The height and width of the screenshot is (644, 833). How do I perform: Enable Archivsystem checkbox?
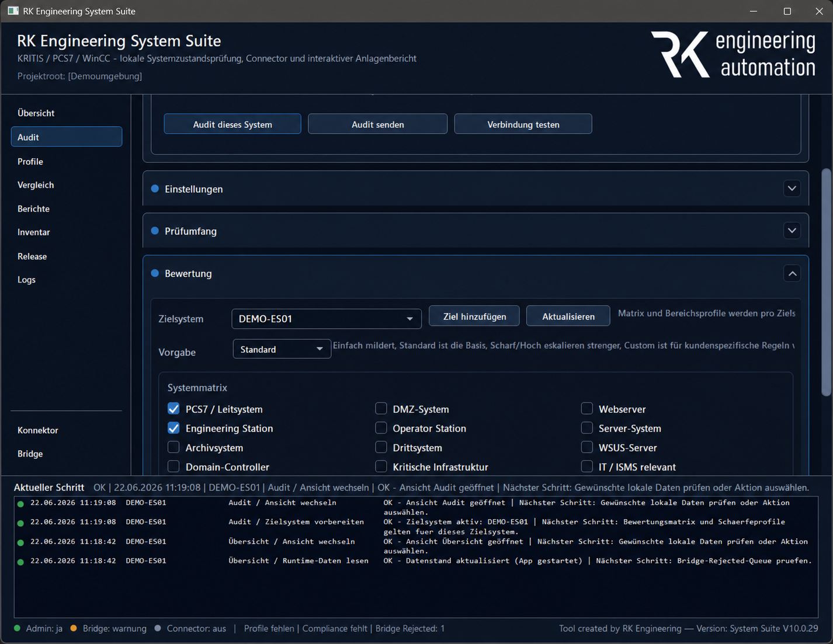[173, 447]
